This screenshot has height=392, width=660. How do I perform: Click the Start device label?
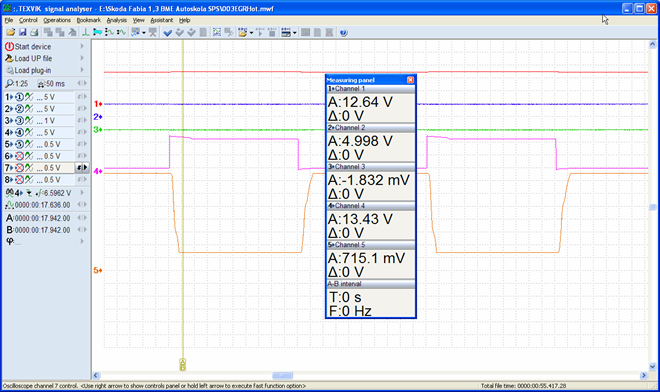tap(33, 47)
